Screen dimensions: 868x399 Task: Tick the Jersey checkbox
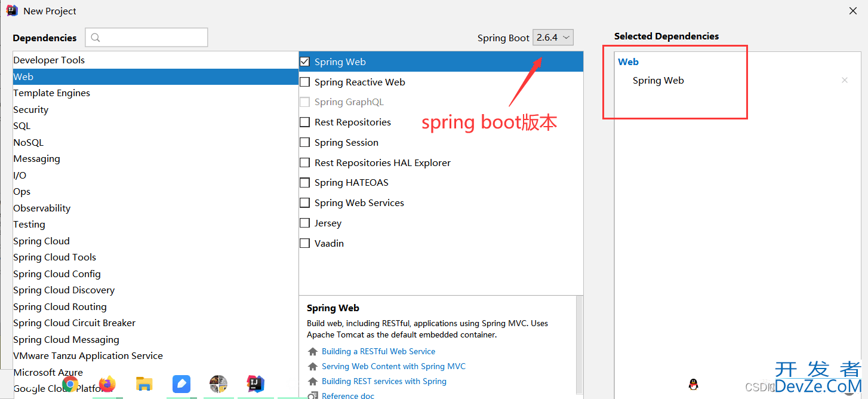pos(305,223)
